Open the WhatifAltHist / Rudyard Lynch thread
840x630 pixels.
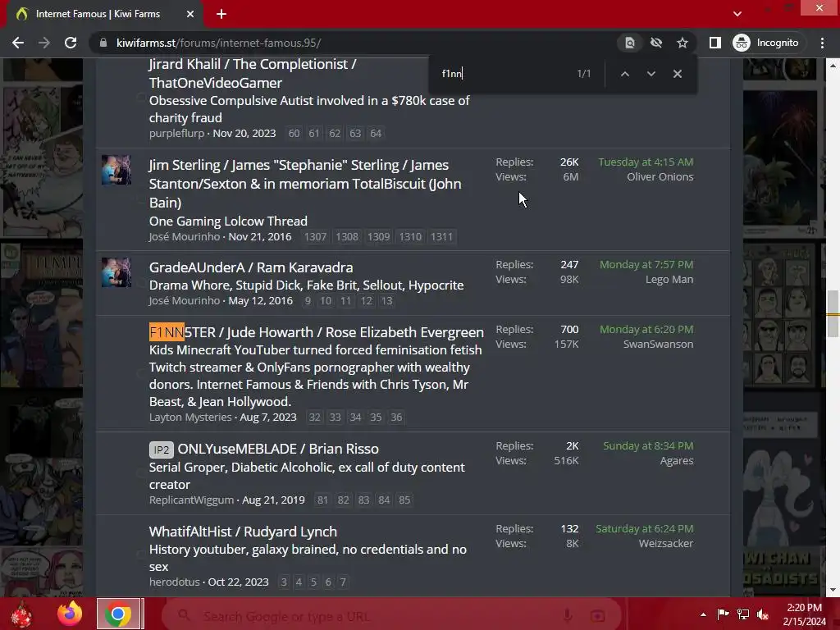[x=243, y=532]
